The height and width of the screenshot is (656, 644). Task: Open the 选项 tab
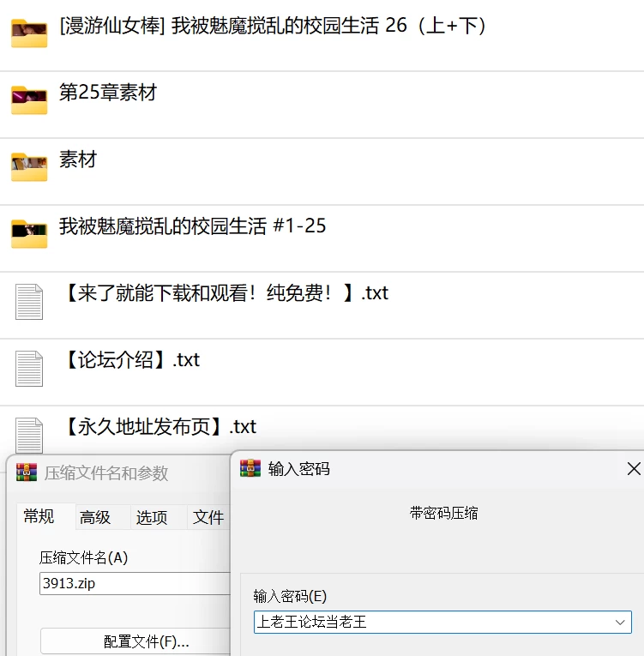[x=152, y=518]
